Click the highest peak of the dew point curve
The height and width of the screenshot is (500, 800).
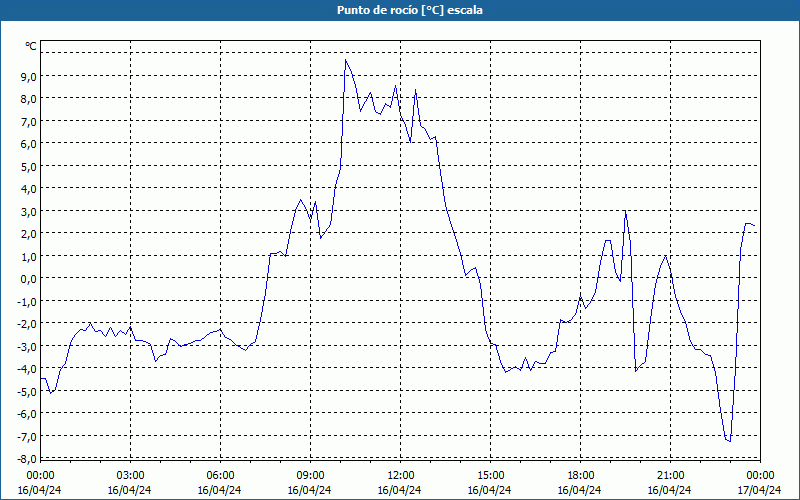345,60
